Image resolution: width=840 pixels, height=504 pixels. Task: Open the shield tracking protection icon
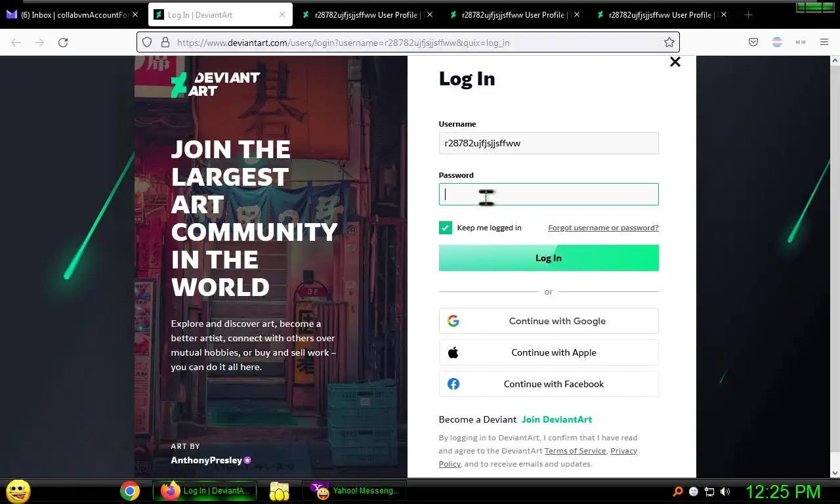tap(147, 42)
